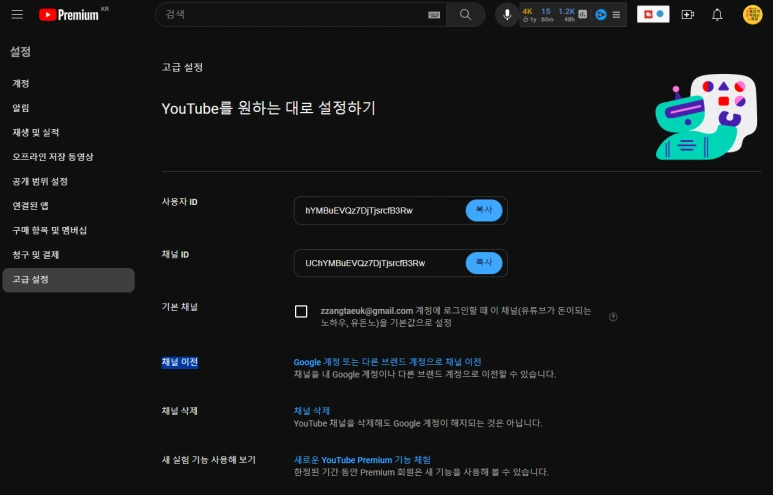Start voice search with microphone
This screenshot has height=495, width=773.
507,15
